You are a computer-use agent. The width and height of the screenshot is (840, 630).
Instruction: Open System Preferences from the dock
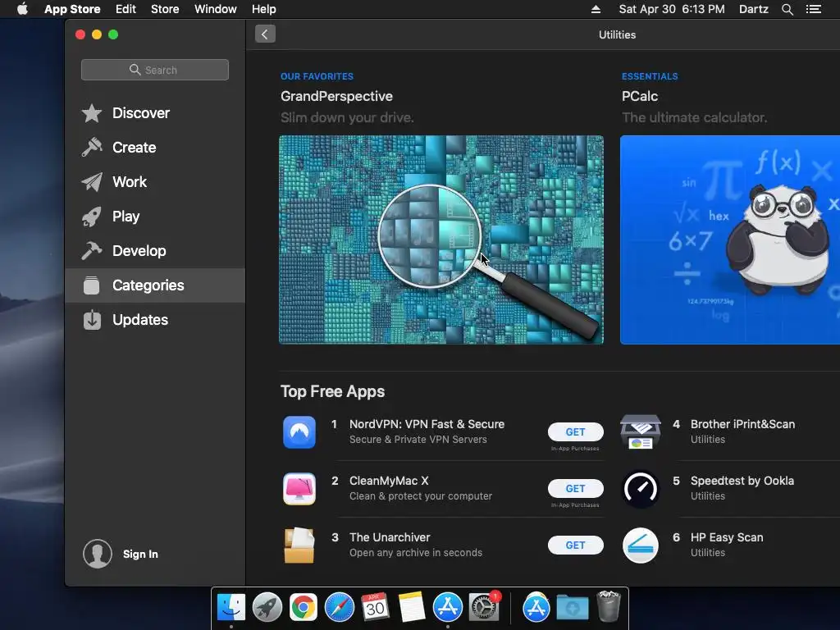pos(483,608)
